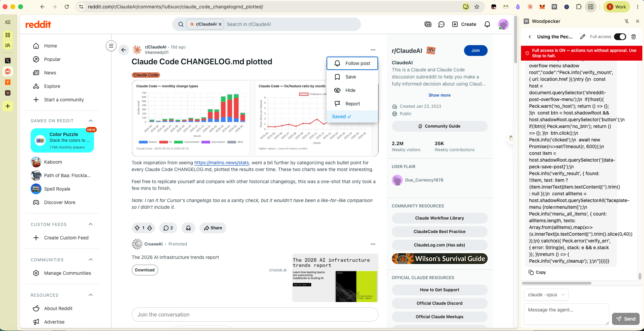Click the X icon in left vertical tab strip
This screenshot has height=331, width=644.
8,61
